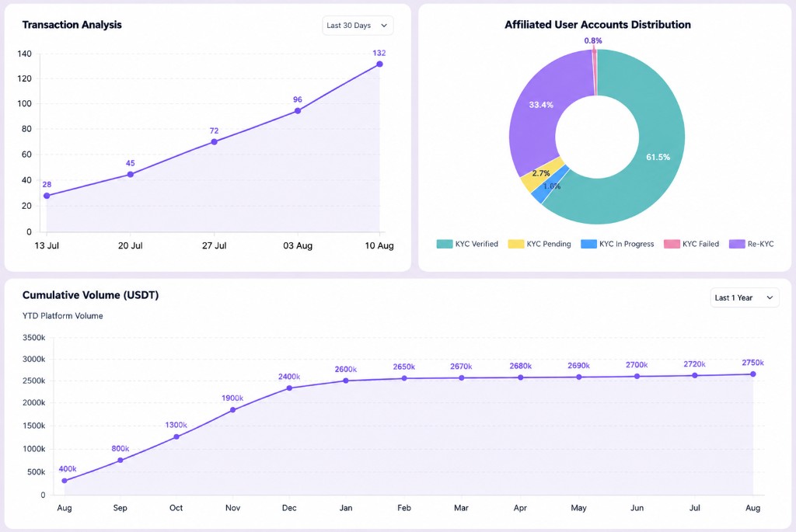This screenshot has height=532, width=796.
Task: Select the 1300k data point for Oct
Action: point(176,436)
